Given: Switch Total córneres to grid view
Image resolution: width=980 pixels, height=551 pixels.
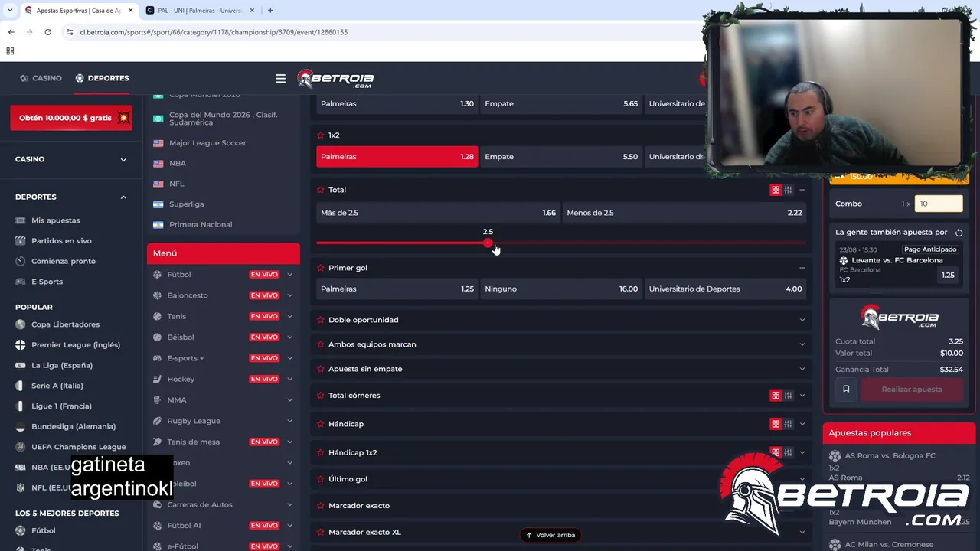Looking at the screenshot, I should [776, 396].
